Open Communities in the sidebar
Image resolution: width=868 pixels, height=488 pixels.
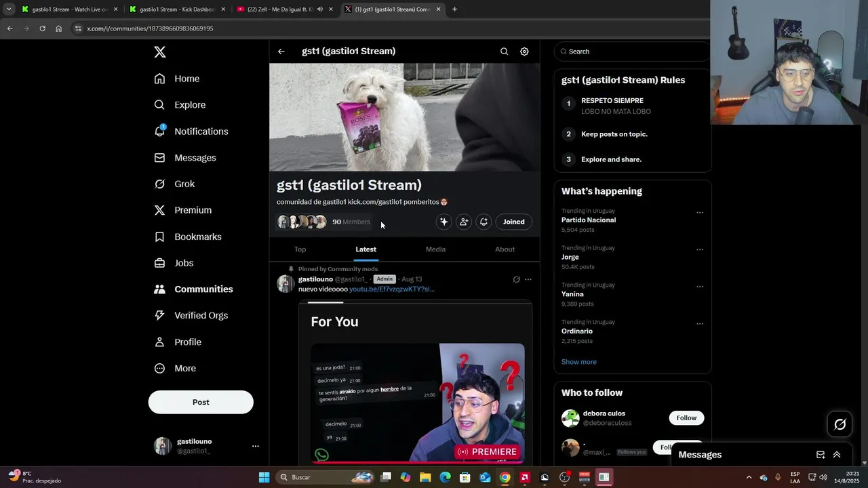pos(193,289)
